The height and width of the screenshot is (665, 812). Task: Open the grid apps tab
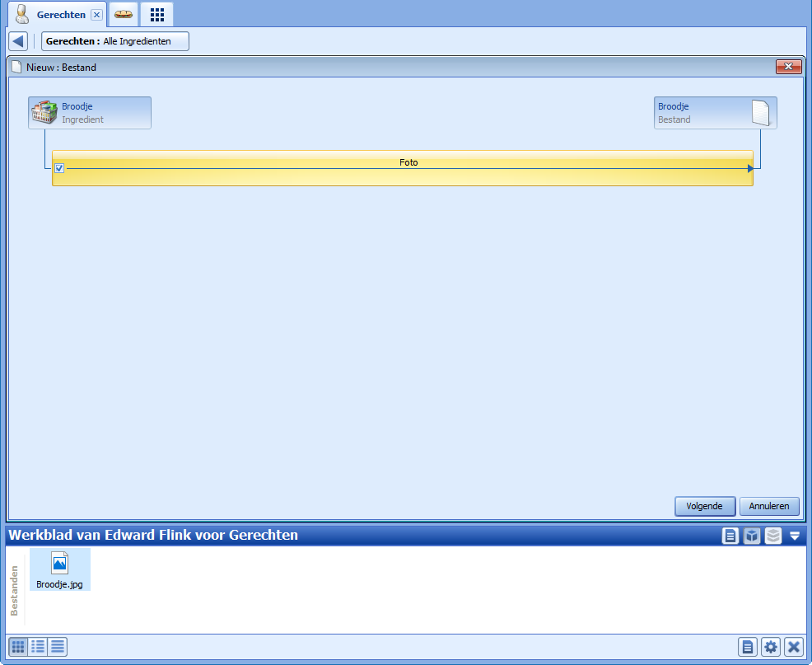tap(157, 15)
